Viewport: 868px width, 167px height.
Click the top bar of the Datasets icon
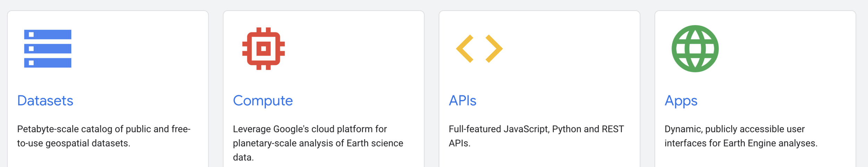[48, 34]
